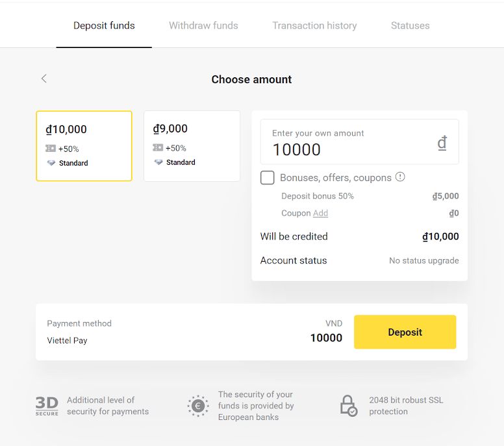Click the back arrow chevron
Image resolution: width=504 pixels, height=446 pixels.
(44, 79)
